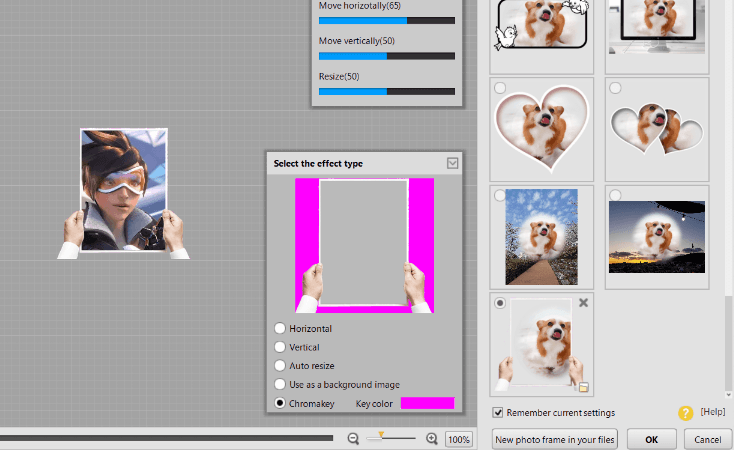Choose the hands holding paper frame thumbnail
The width and height of the screenshot is (734, 450).
pyautogui.click(x=542, y=345)
